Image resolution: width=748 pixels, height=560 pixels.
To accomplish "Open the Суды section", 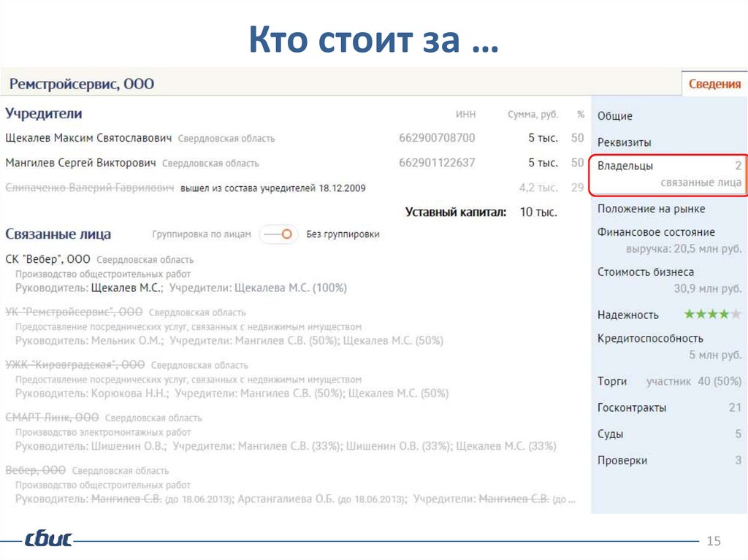I will pyautogui.click(x=611, y=434).
